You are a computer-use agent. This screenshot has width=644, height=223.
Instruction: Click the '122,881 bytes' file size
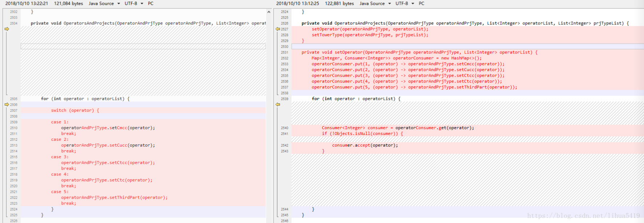(339, 3)
